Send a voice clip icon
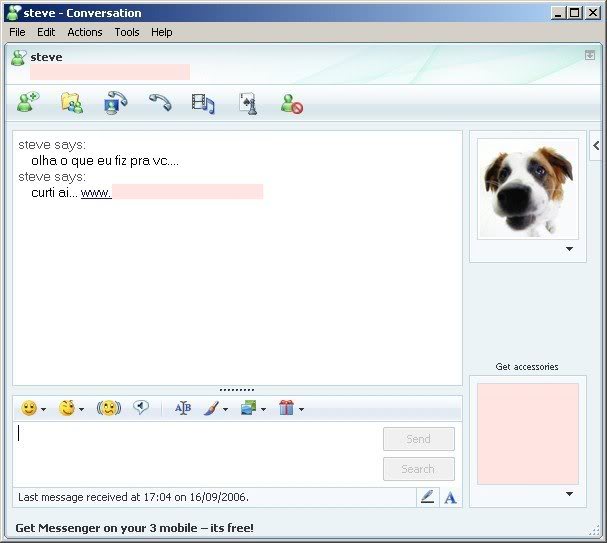This screenshot has height=543, width=607. (141, 407)
